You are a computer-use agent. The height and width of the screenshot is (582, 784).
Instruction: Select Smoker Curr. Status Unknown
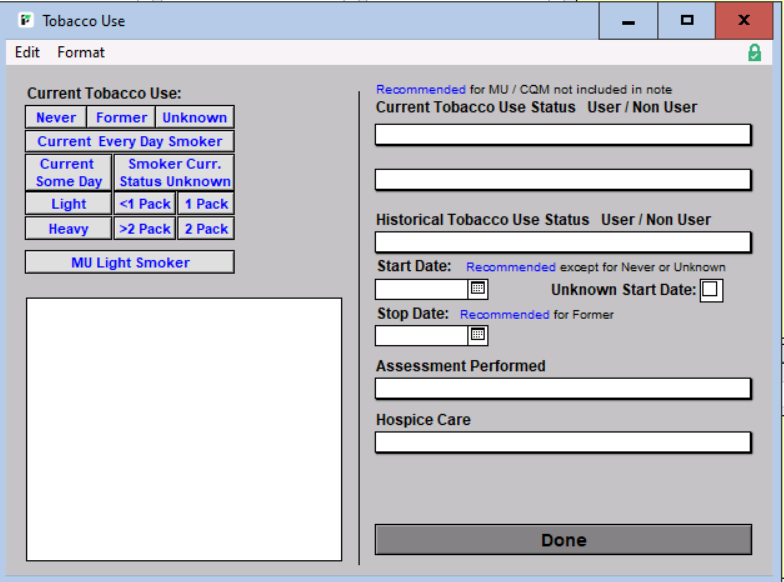175,172
